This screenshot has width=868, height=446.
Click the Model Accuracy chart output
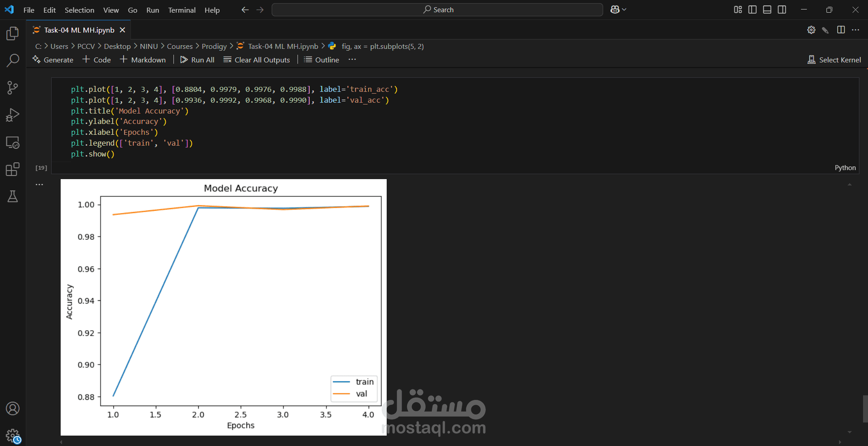(x=224, y=307)
